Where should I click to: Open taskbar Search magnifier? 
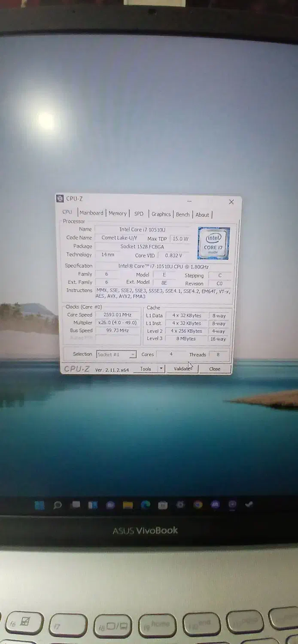pos(58,505)
